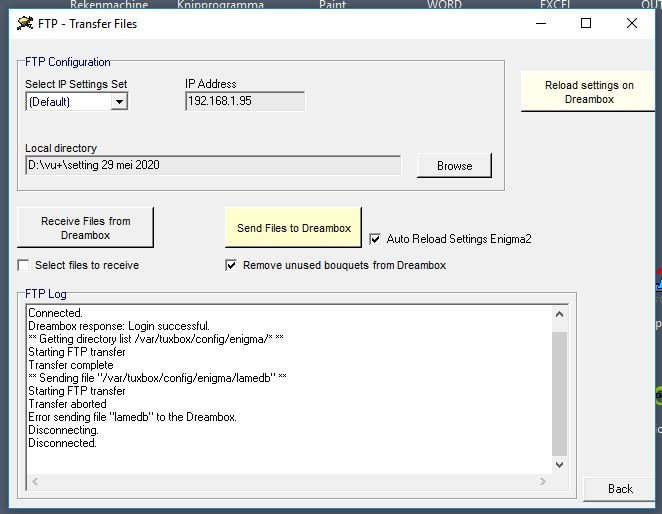Click Reload settings on Dreambox button
Image resolution: width=662 pixels, height=514 pixels.
click(589, 92)
